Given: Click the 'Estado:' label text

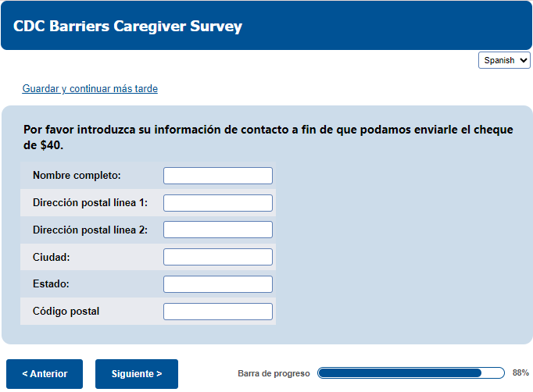Looking at the screenshot, I should coord(52,284).
